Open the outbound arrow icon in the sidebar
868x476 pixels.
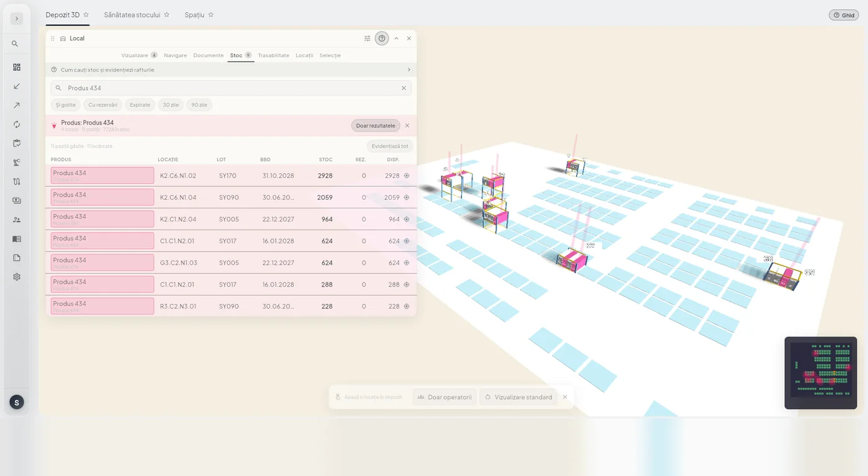(x=17, y=106)
